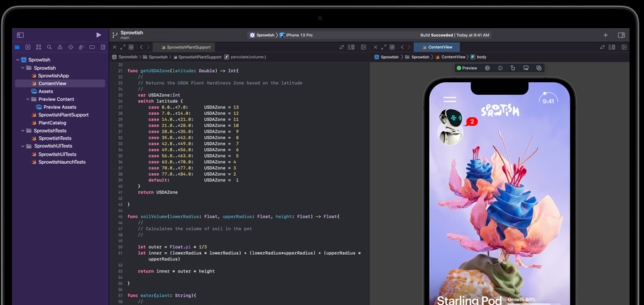Toggle the right inspector panel
This screenshot has height=305, width=644.
(x=621, y=35)
